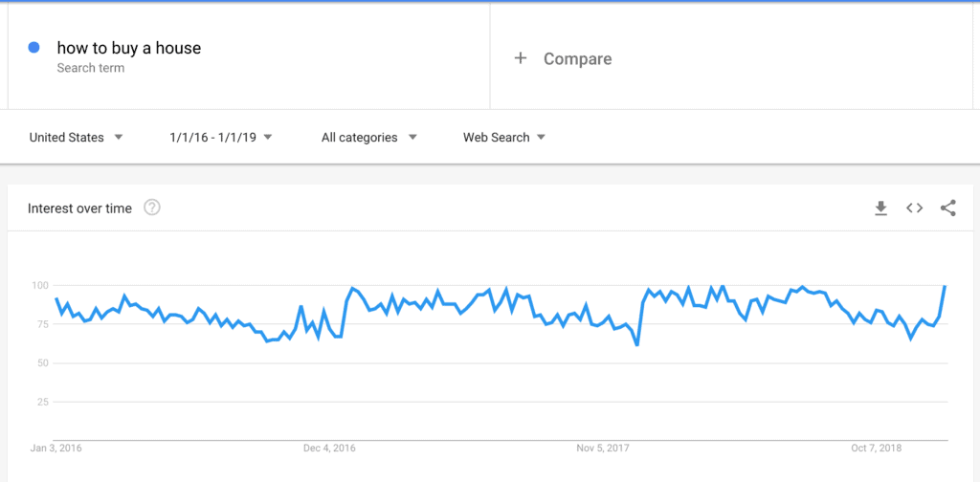Edit the 'how to buy a house' term
The image size is (980, 482).
click(129, 48)
